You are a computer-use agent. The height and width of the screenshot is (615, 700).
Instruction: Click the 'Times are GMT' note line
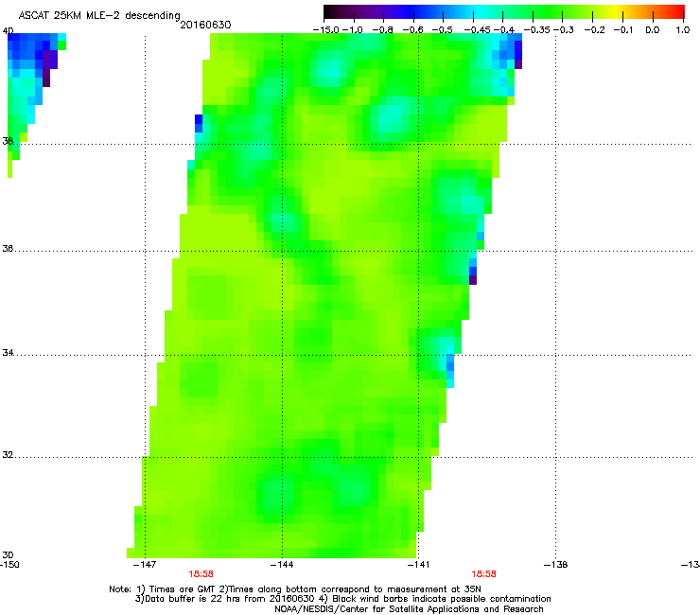[295, 589]
